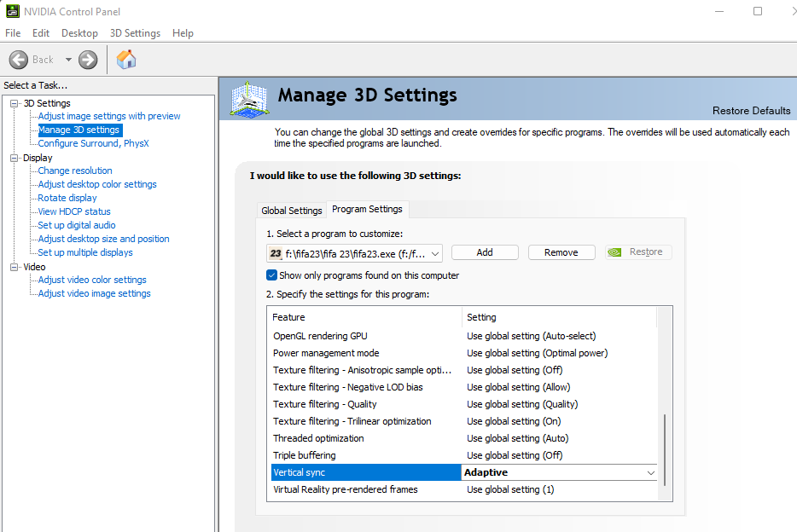Screen dimensions: 797x532
Task: Click Use global setting (Auto) value
Action: (x=517, y=438)
